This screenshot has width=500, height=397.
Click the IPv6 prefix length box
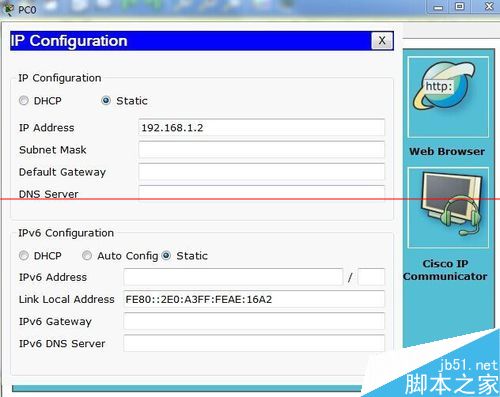[x=371, y=277]
